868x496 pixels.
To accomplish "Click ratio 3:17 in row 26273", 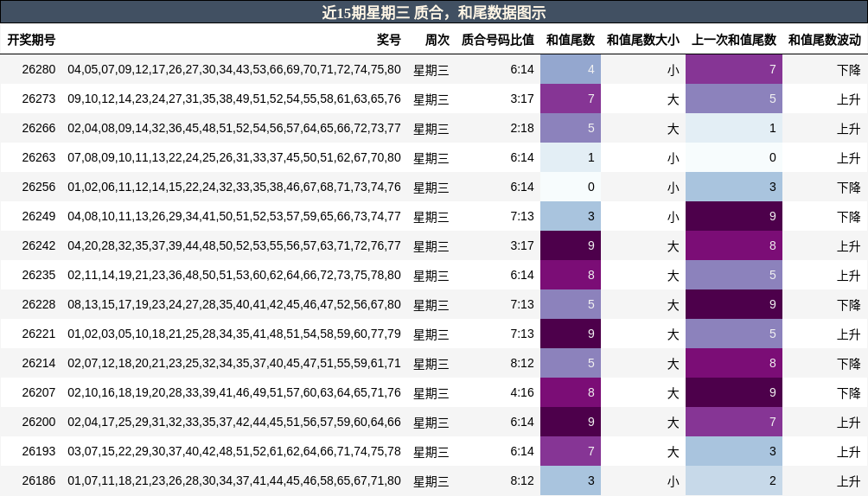I will pos(522,99).
